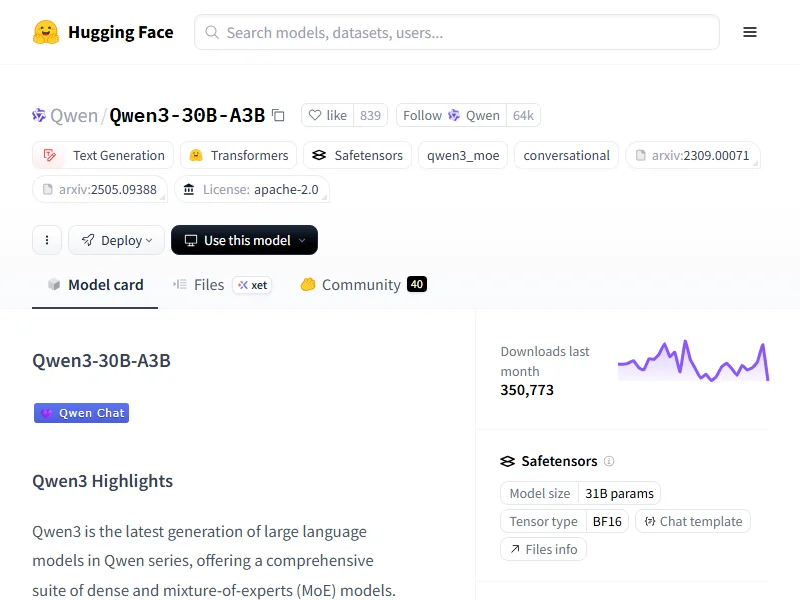Open the Use this model dropdown
This screenshot has width=800, height=600.
tap(244, 240)
